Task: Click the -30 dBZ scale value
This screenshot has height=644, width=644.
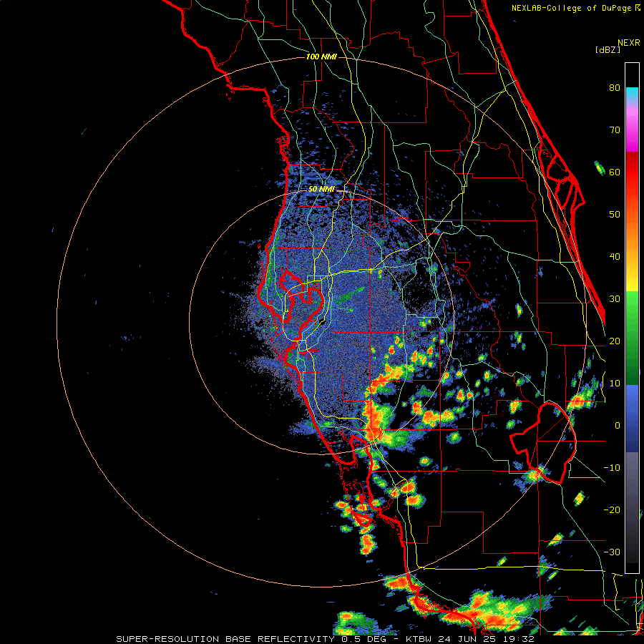Action: tap(612, 552)
